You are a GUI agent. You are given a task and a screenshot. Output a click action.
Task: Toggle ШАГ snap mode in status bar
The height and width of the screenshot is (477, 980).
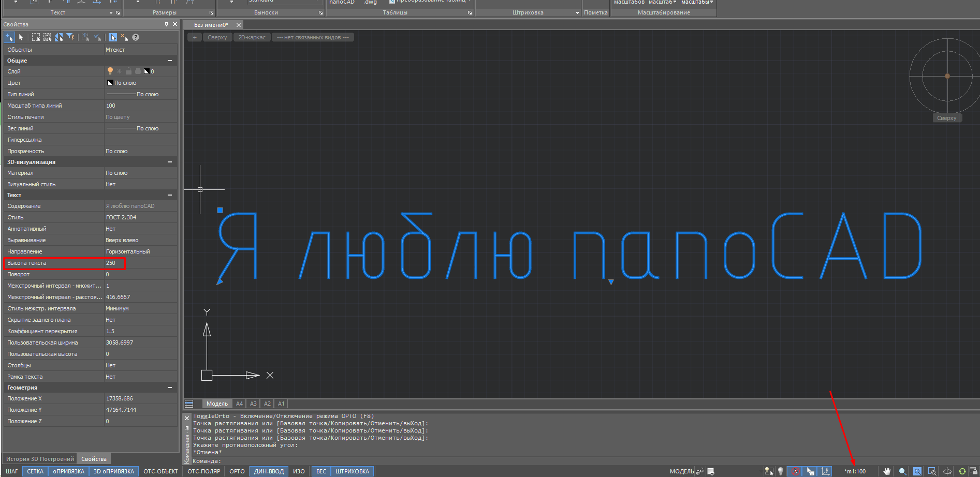11,471
